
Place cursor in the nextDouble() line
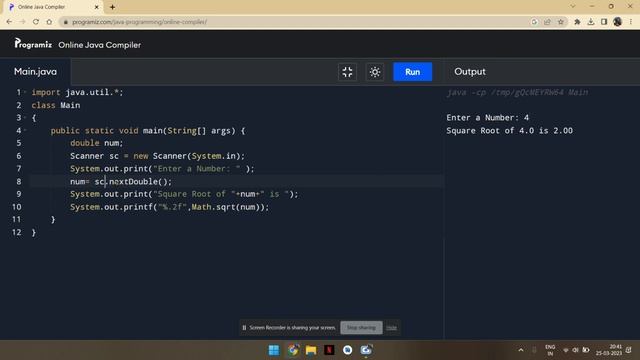121,182
